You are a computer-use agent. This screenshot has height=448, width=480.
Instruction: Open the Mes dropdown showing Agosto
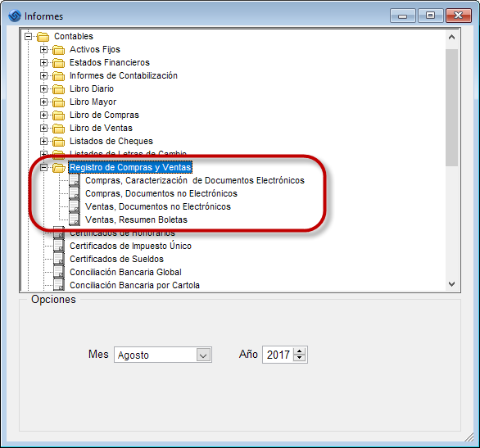[203, 355]
